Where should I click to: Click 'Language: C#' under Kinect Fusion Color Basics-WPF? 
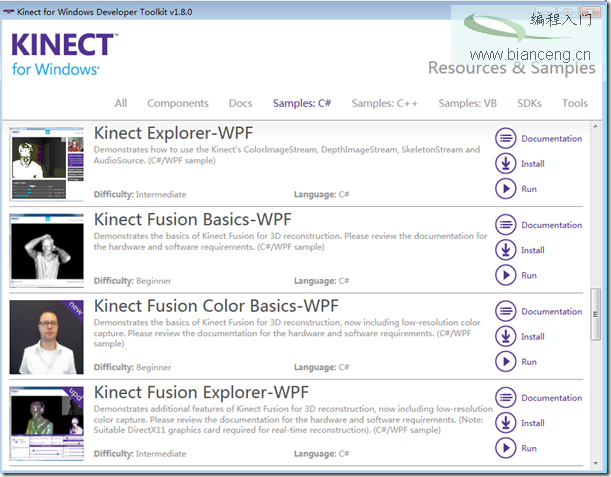(x=321, y=367)
